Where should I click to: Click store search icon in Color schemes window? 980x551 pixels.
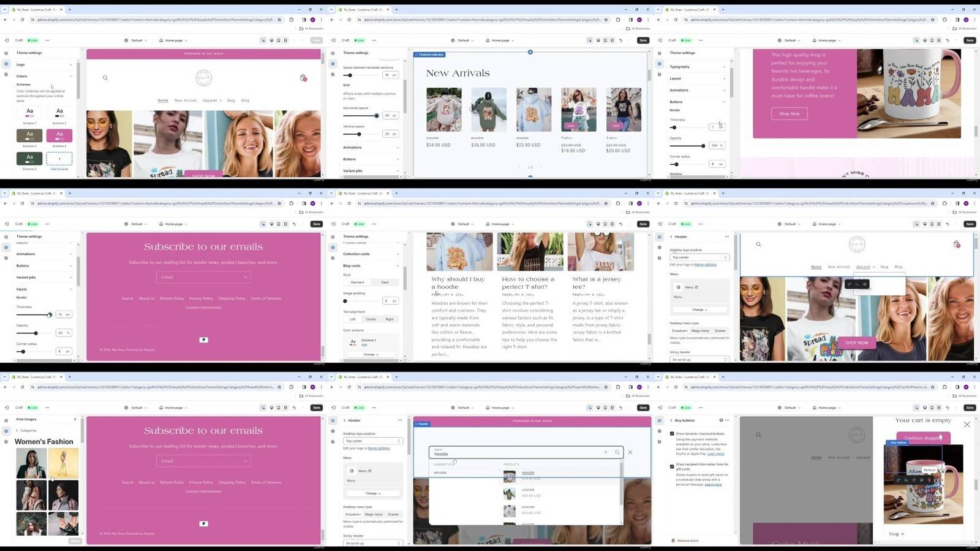pos(105,78)
